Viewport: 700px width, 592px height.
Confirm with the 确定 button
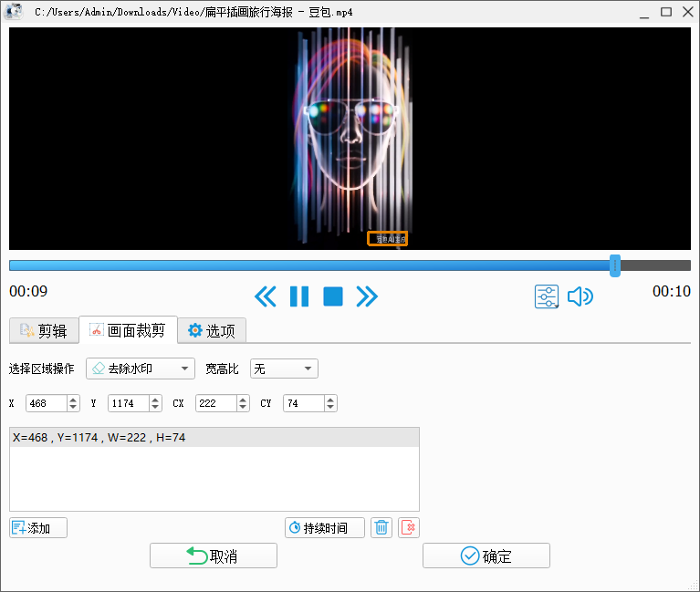pyautogui.click(x=486, y=556)
